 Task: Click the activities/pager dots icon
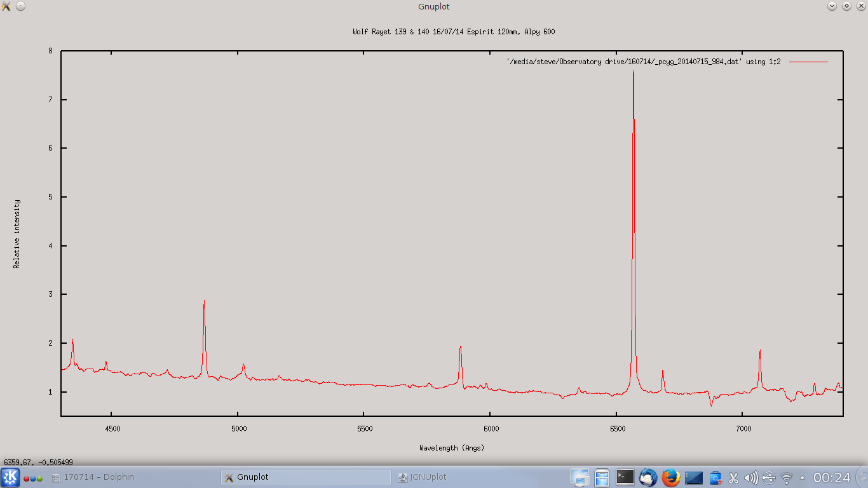point(33,478)
